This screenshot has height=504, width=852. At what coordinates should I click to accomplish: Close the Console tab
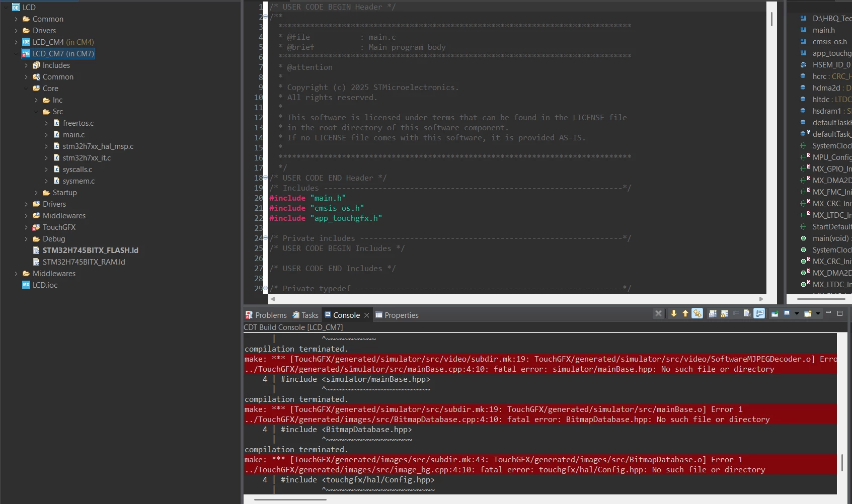(x=366, y=315)
